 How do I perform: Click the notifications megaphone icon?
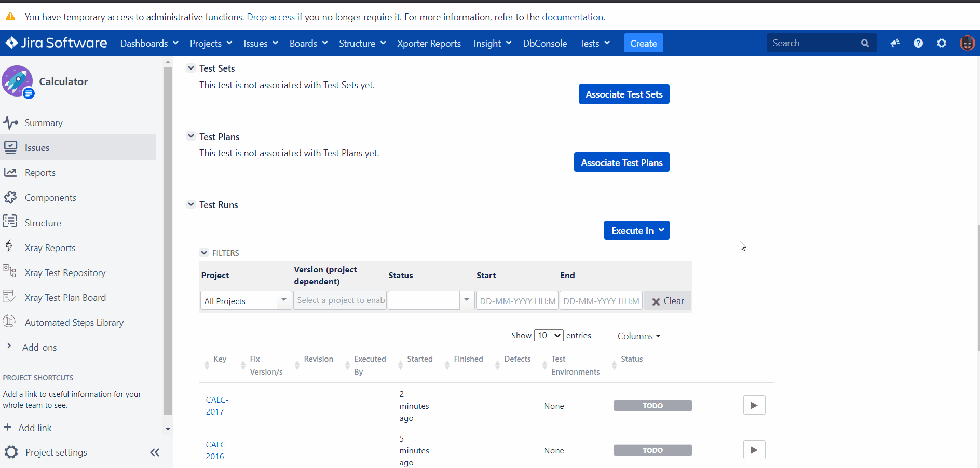[894, 43]
